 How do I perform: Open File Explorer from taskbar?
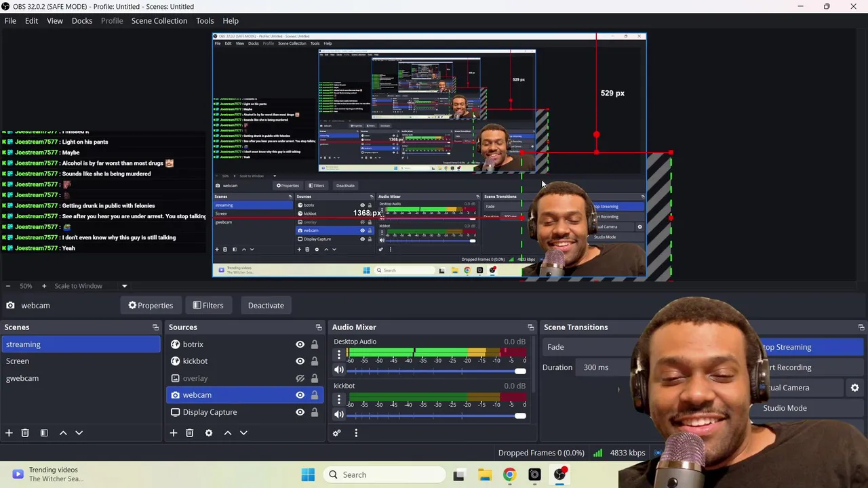pos(484,474)
